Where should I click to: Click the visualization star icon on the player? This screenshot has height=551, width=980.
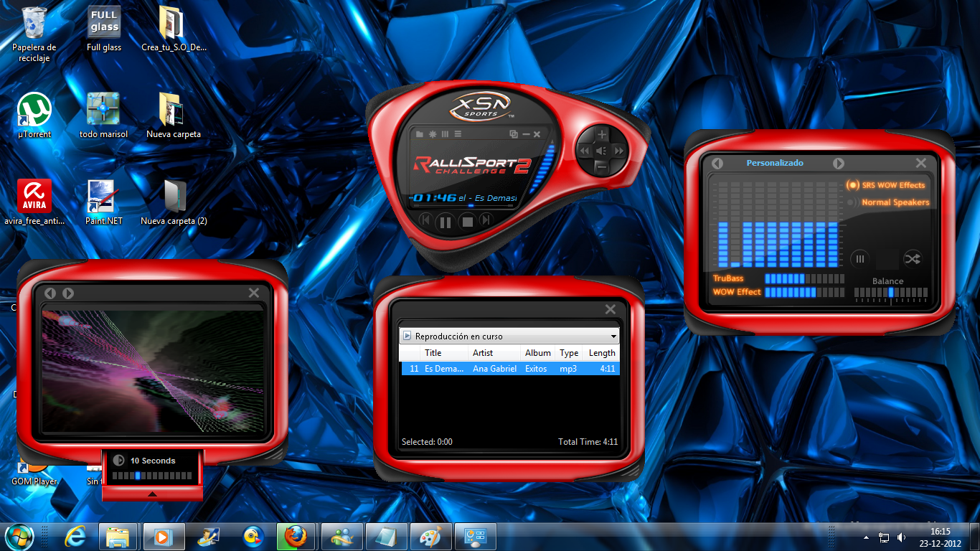pyautogui.click(x=433, y=133)
